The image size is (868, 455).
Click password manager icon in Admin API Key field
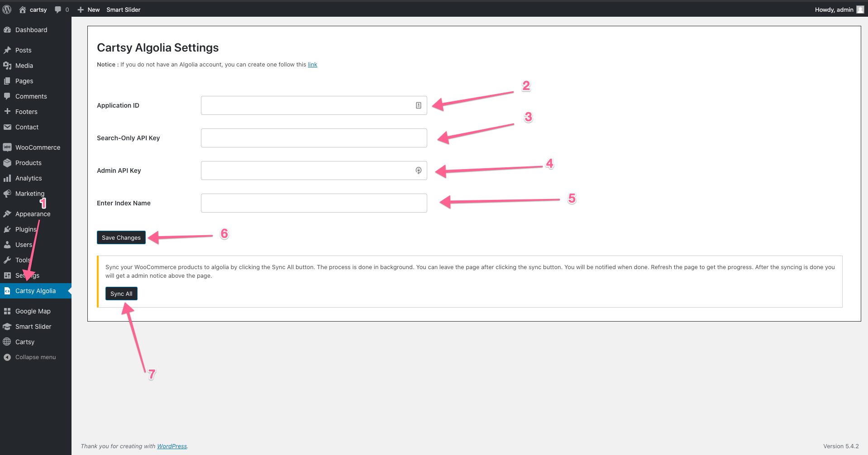point(419,171)
